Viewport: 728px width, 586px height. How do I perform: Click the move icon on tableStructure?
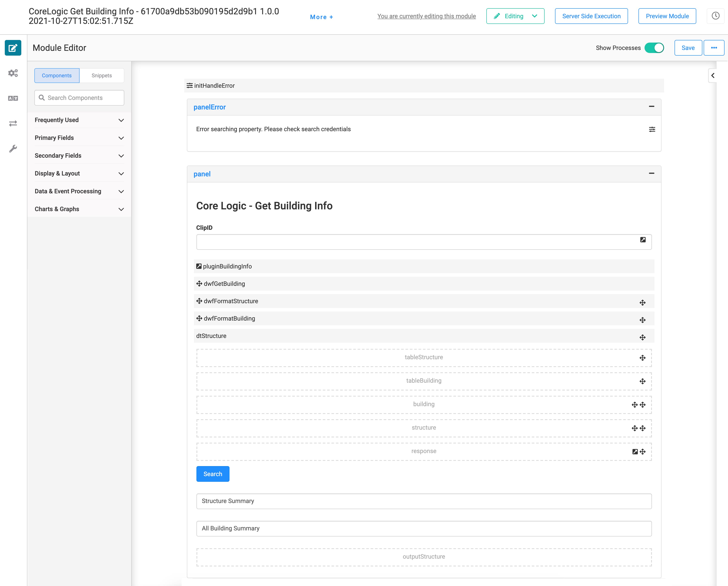[x=643, y=358]
